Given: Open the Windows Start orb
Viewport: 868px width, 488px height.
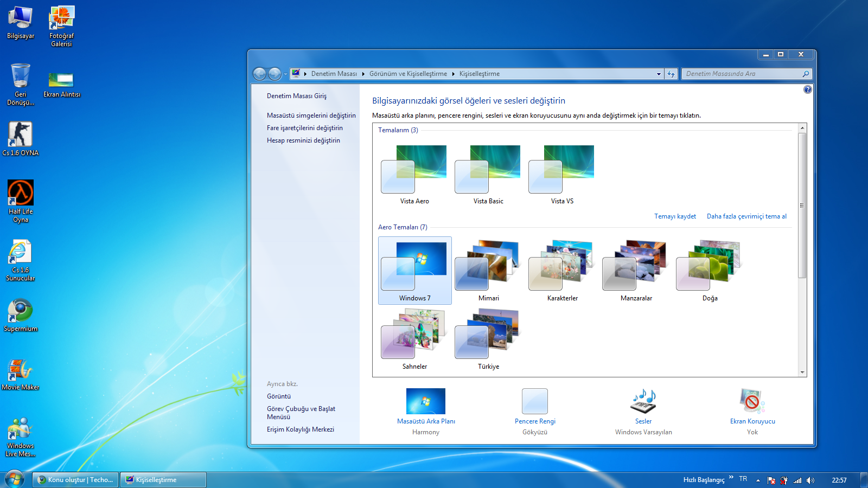Looking at the screenshot, I should (15, 479).
